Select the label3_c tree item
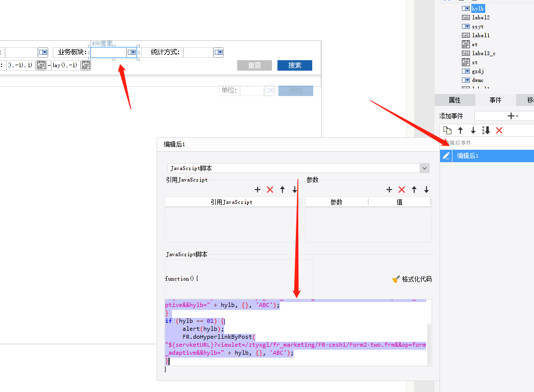The image size is (534, 392). pos(484,53)
